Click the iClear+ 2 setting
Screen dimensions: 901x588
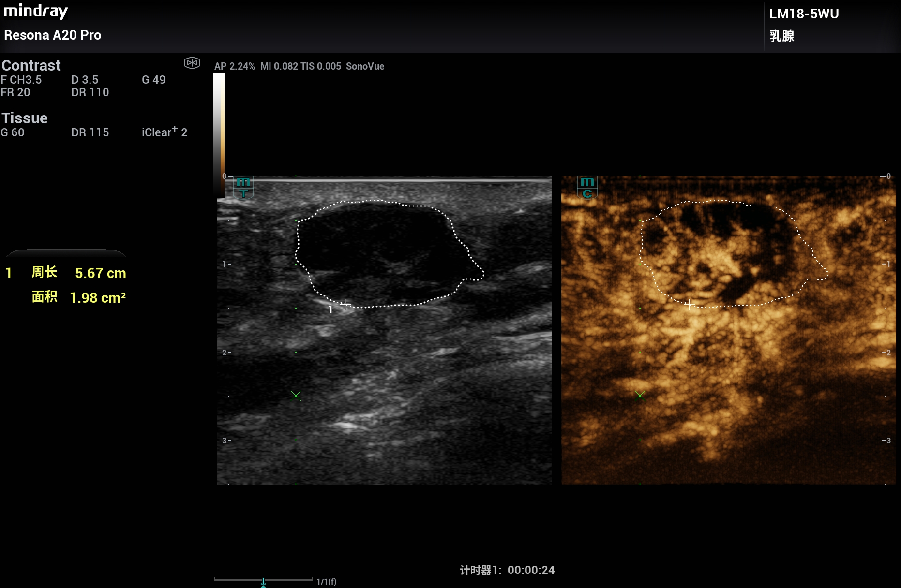[164, 132]
